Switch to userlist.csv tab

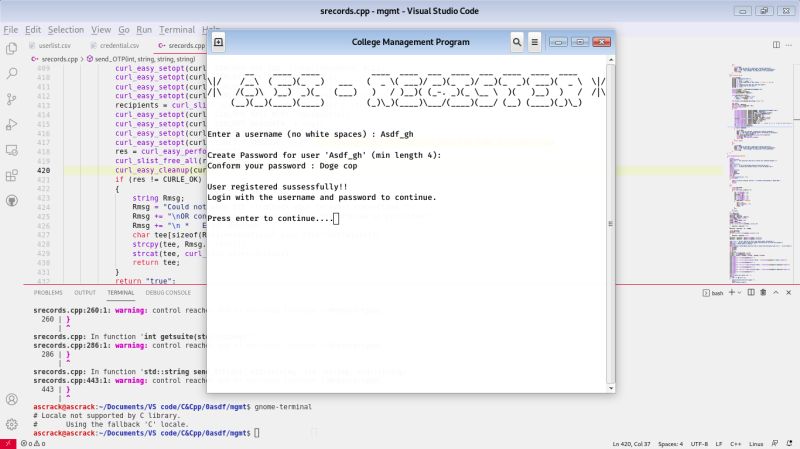(51, 45)
